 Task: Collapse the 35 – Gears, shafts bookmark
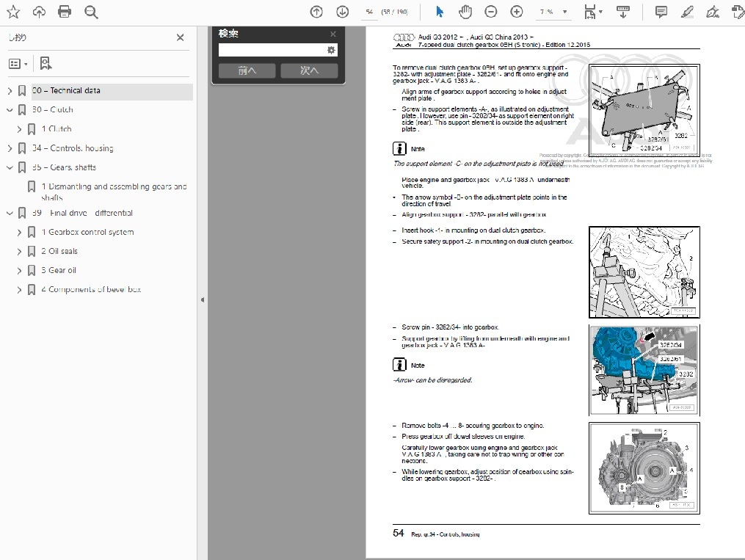(x=10, y=167)
